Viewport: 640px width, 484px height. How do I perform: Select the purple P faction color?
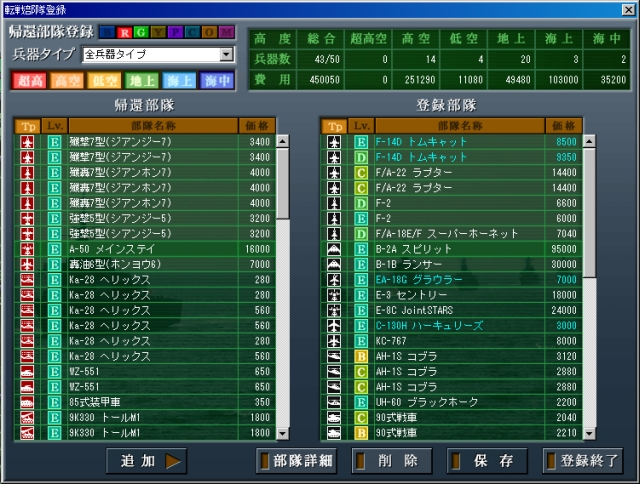[175, 32]
